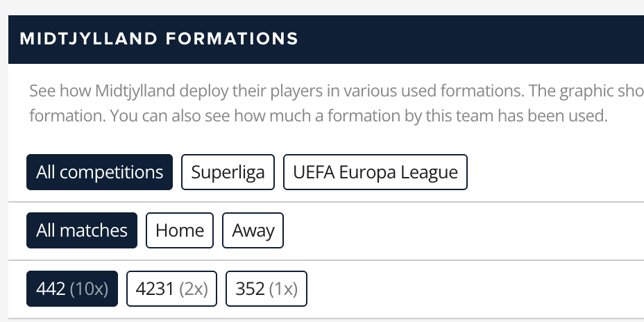Pick the Danish Superliga competition button

[228, 172]
